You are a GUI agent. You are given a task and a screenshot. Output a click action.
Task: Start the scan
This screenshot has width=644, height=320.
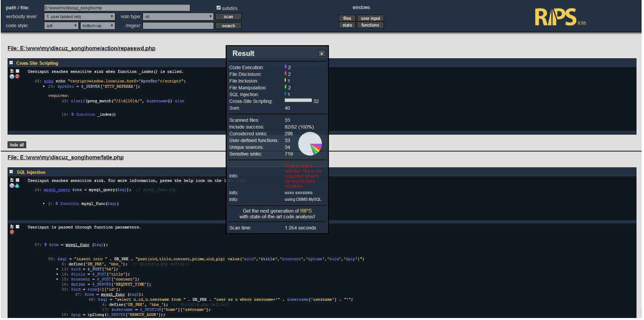click(x=228, y=17)
